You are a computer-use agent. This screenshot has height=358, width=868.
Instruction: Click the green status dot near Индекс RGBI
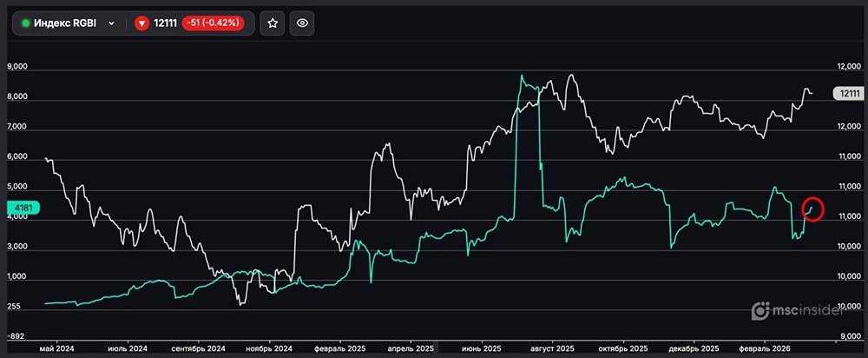click(x=25, y=23)
